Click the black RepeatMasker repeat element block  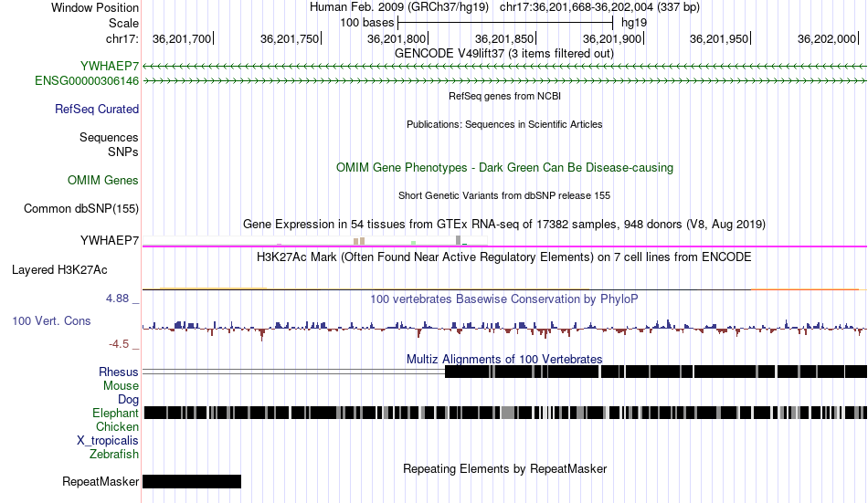pos(192,481)
